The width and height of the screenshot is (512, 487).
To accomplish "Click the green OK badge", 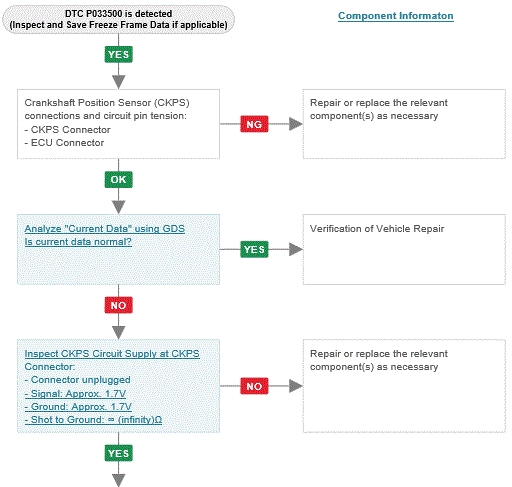I will click(118, 179).
